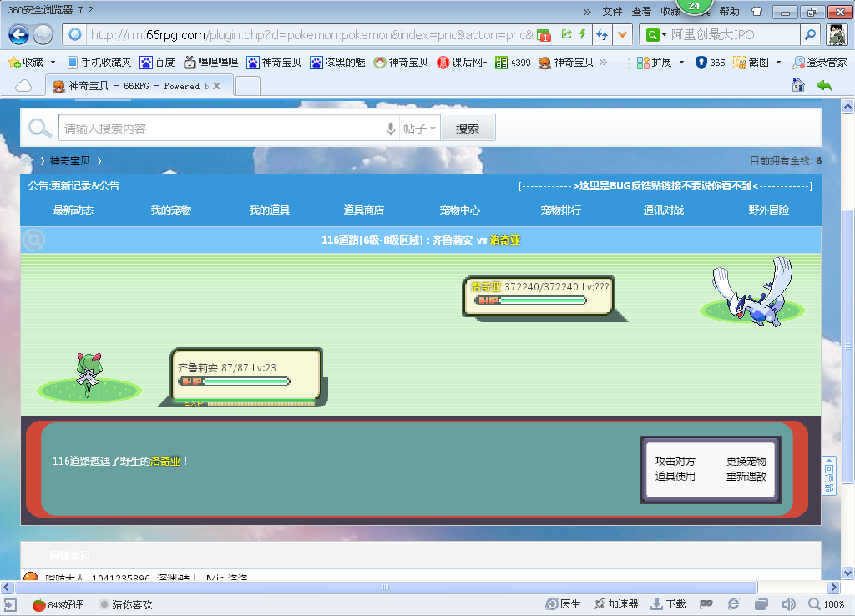Click the 100% zoom level control
The image size is (855, 616).
tap(827, 604)
